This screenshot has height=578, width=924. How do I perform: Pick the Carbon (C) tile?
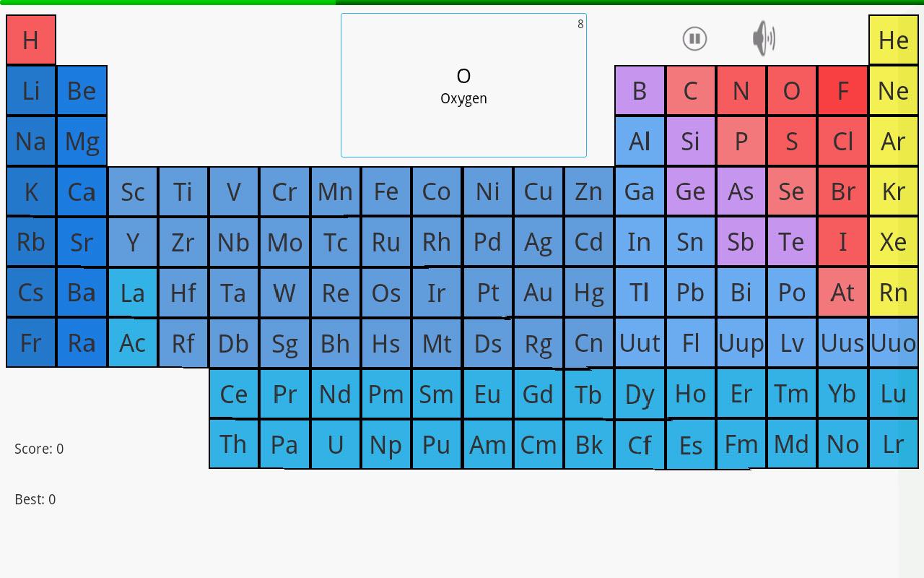coord(690,90)
